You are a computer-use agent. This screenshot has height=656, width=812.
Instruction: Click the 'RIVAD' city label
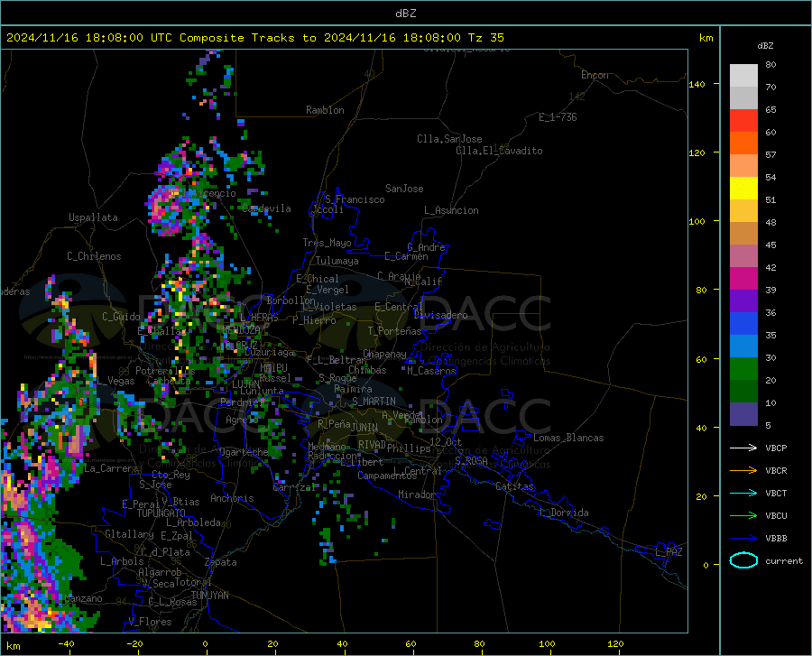[372, 445]
